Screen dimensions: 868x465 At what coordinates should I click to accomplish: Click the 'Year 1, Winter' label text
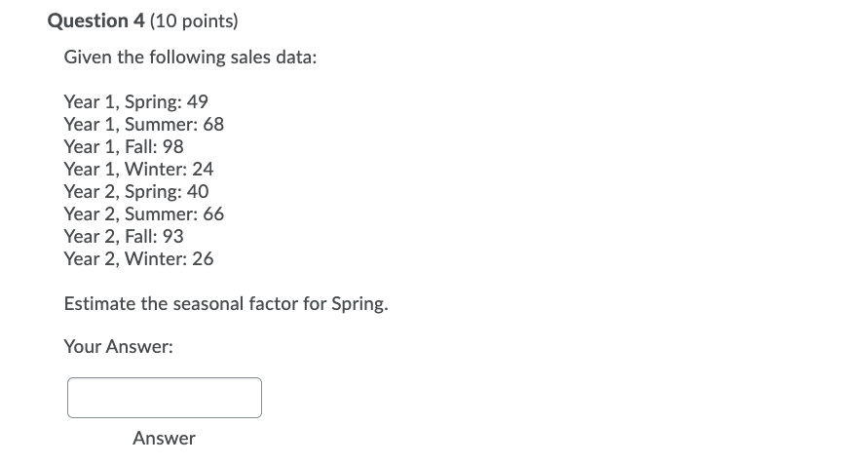123,170
